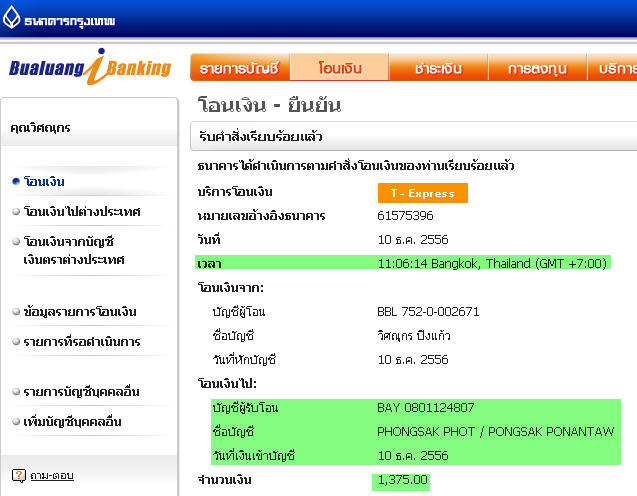The width and height of the screenshot is (637, 496).
Task: Open the ชำระเงิน tab
Action: click(x=438, y=67)
